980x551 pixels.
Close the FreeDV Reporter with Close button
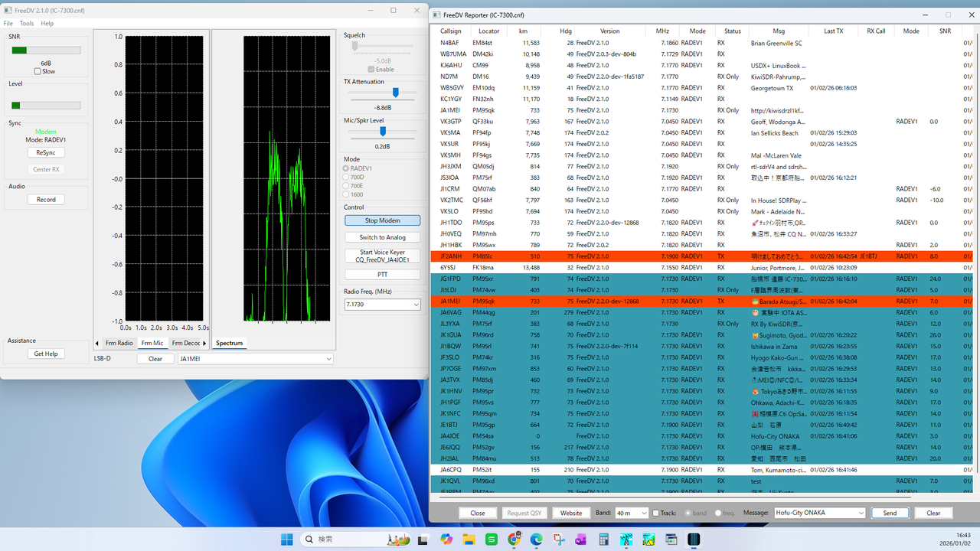478,513
